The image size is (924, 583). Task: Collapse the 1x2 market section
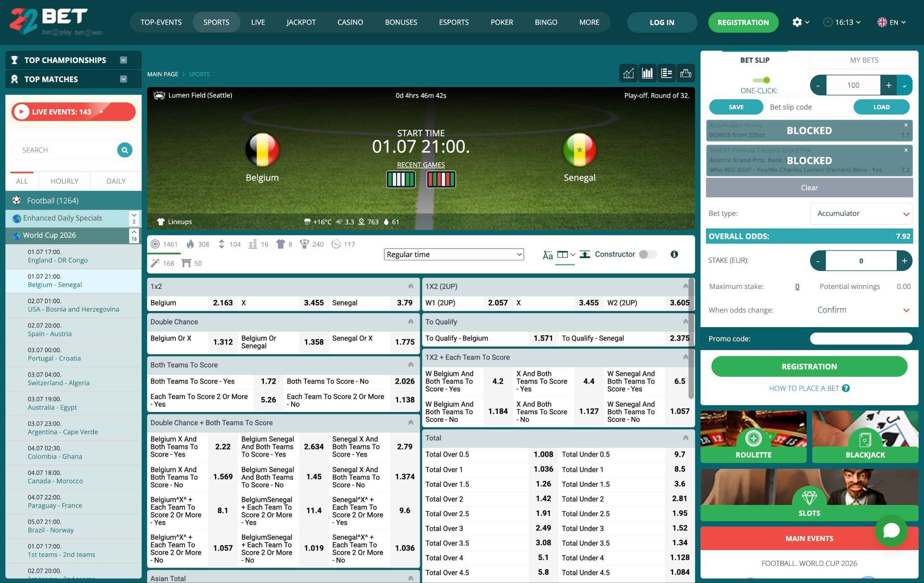click(x=411, y=286)
